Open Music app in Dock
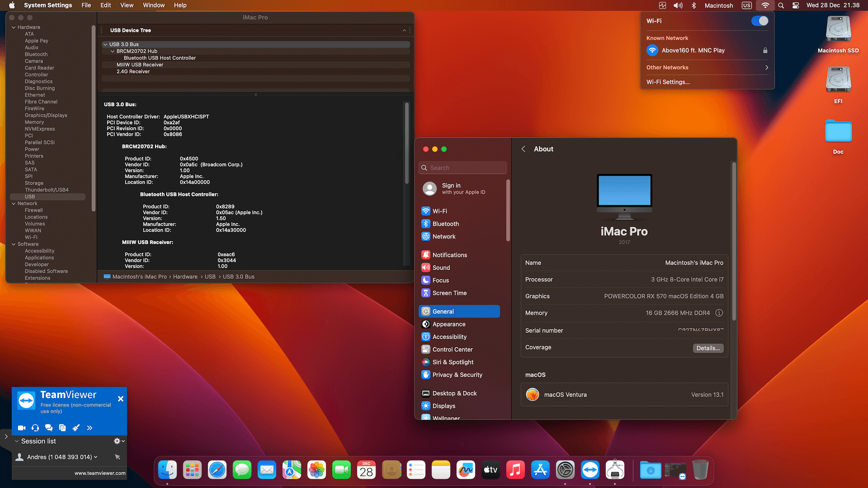This screenshot has height=488, width=868. tap(516, 470)
